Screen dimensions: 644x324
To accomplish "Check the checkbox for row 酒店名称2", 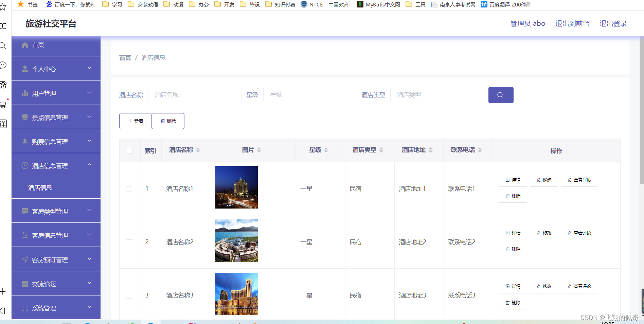I will (x=129, y=242).
